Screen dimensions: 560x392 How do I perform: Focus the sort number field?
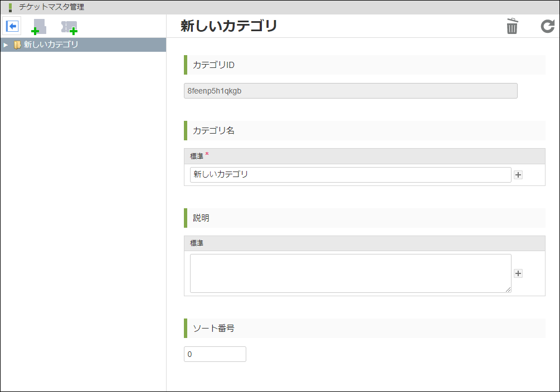pos(215,354)
